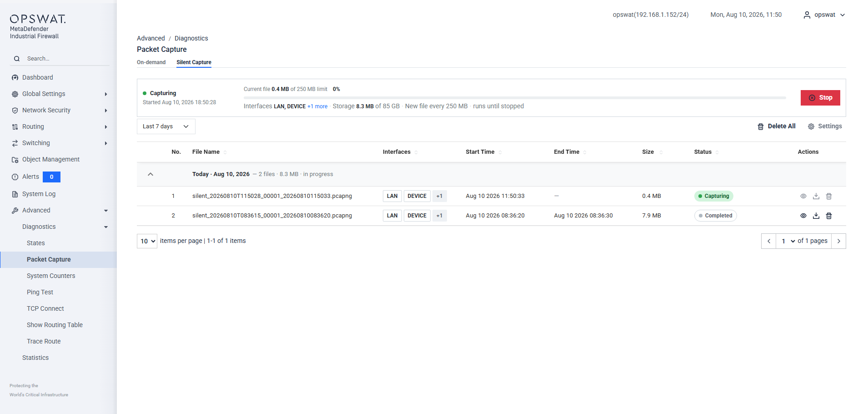Collapse the Diagnostics submenu
The width and height of the screenshot is (868, 414).
point(106,227)
